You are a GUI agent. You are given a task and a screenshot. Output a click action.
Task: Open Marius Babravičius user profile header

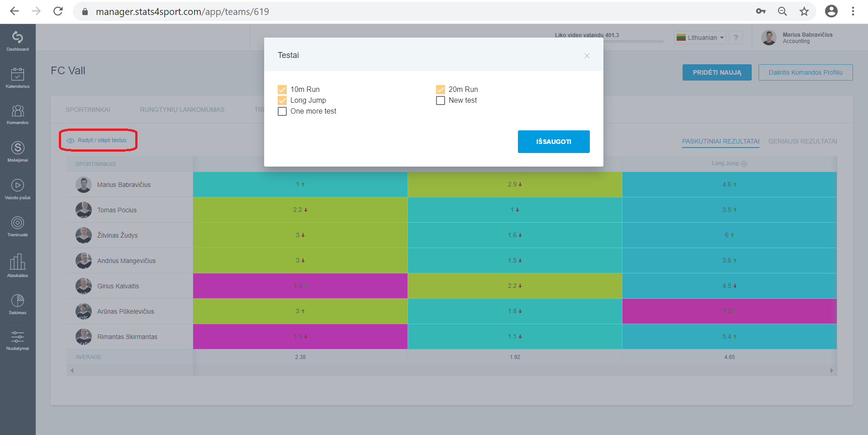pyautogui.click(x=797, y=38)
